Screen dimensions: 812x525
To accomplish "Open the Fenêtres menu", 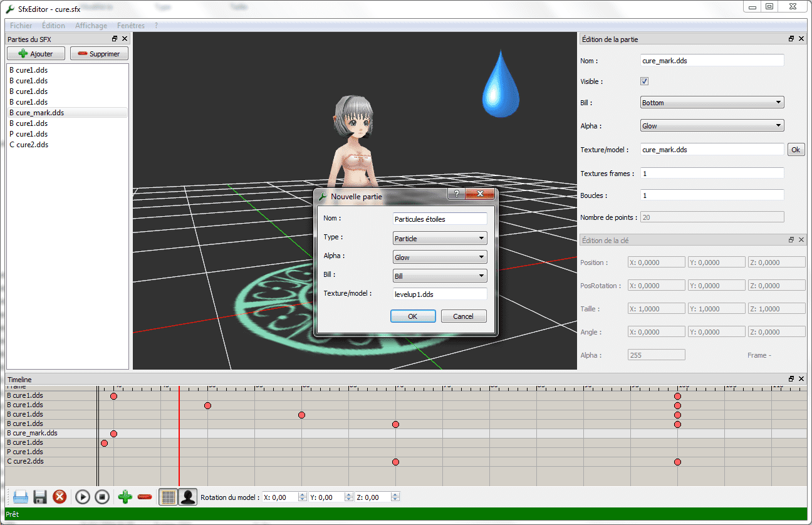I will pos(131,26).
